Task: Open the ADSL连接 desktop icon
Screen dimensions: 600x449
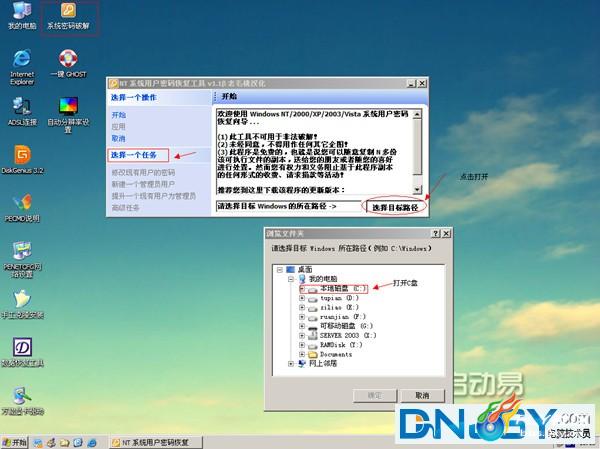Action: 22,111
